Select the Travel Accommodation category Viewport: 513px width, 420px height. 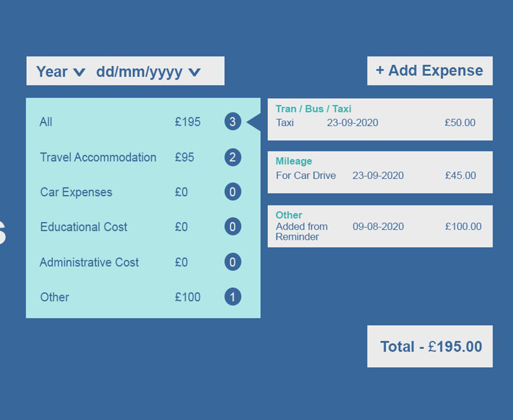click(98, 157)
